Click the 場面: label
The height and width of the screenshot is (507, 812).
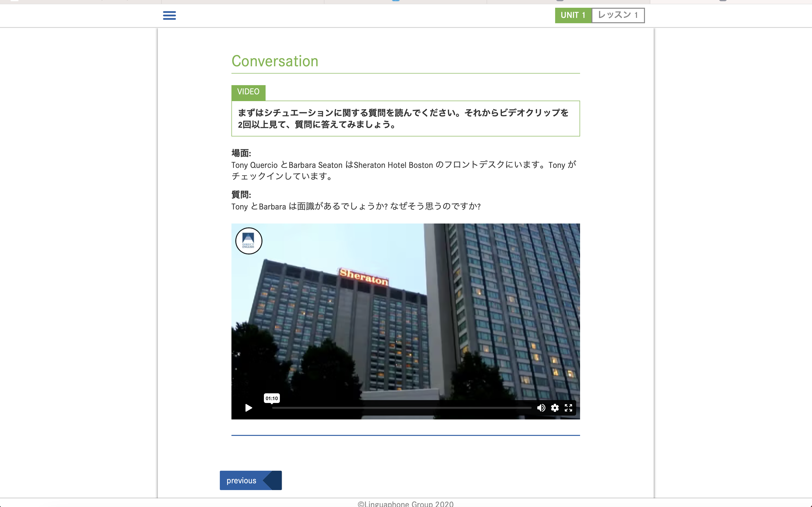(241, 153)
